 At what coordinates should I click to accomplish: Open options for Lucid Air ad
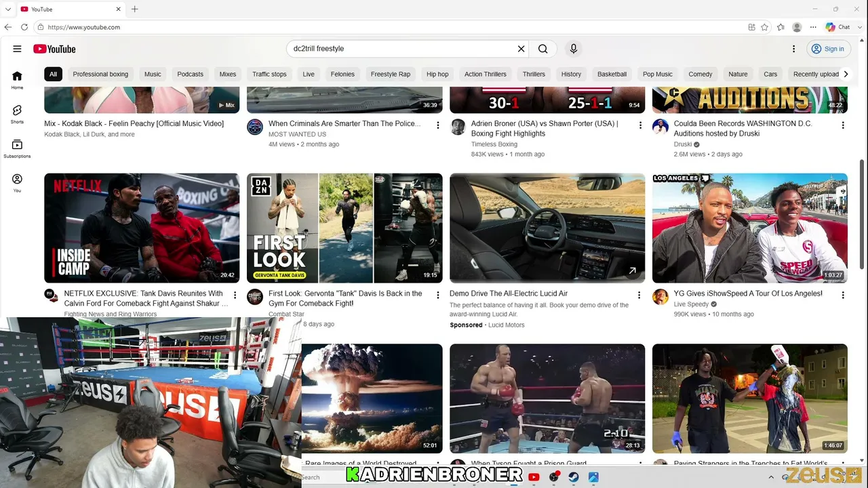pyautogui.click(x=639, y=296)
